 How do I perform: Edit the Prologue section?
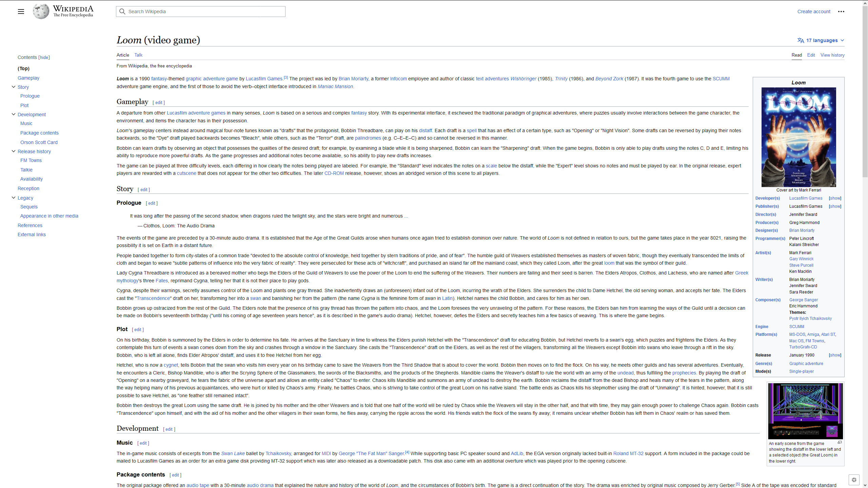point(152,203)
